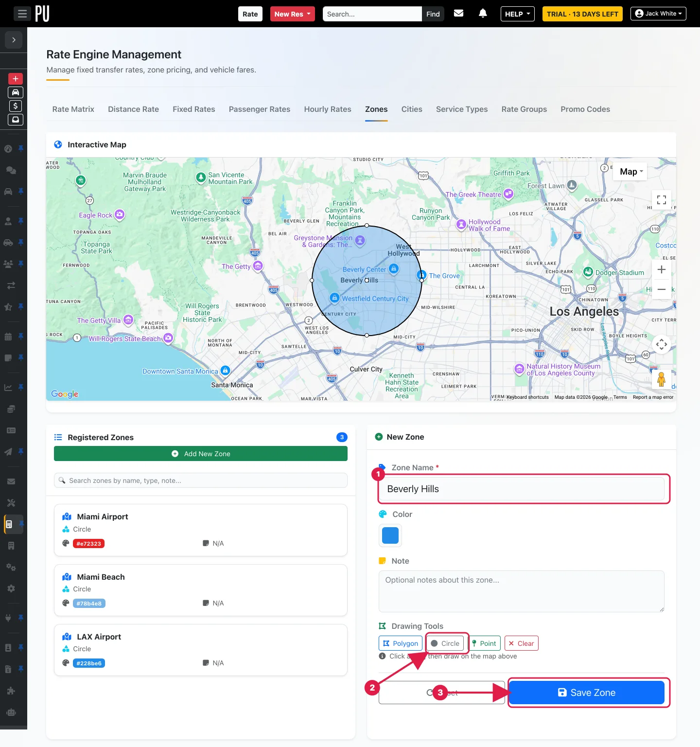Image resolution: width=700 pixels, height=747 pixels.
Task: Click into the top Search field
Action: tap(372, 14)
